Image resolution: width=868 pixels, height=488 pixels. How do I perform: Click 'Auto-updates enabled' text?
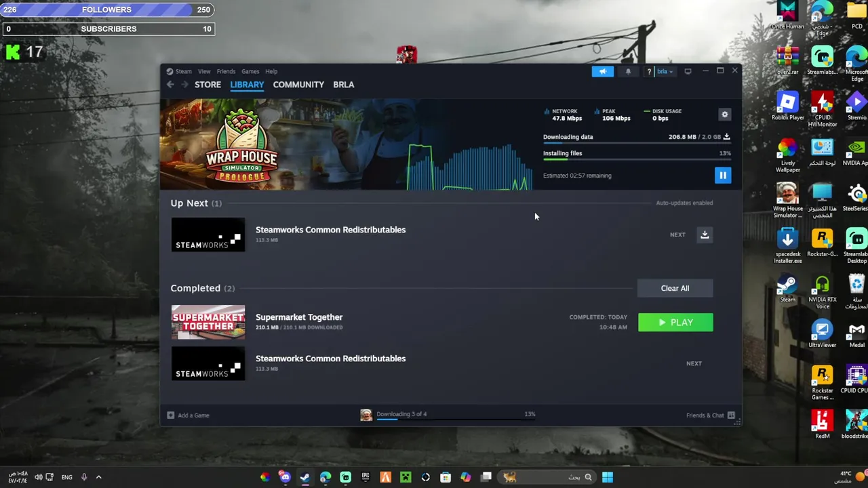click(684, 203)
